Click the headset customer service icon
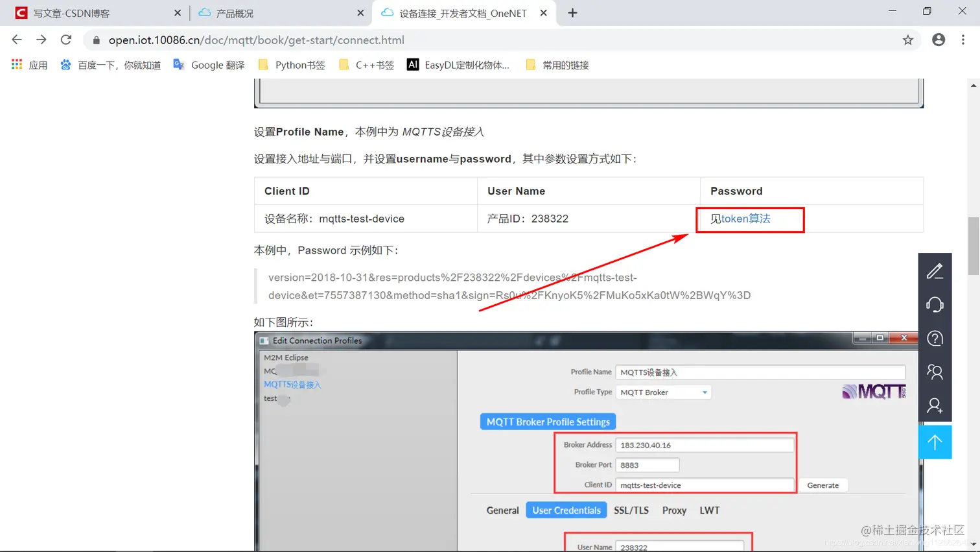 [x=935, y=305]
